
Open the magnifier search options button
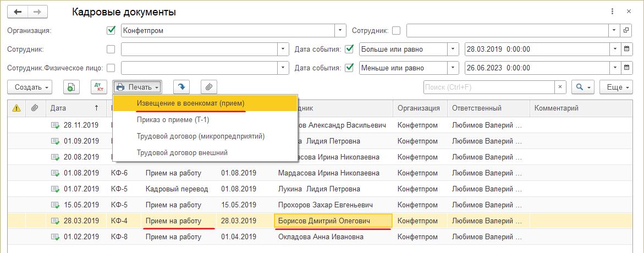583,87
